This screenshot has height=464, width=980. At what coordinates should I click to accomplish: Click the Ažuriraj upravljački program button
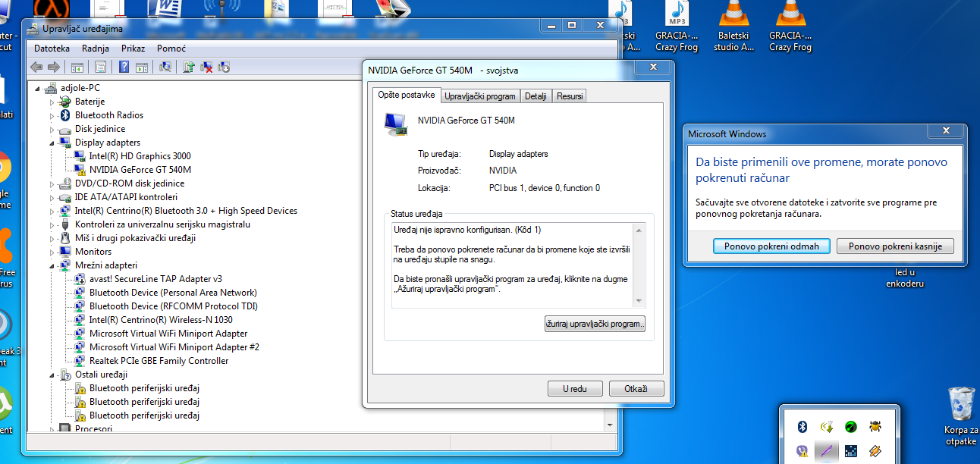(x=595, y=324)
